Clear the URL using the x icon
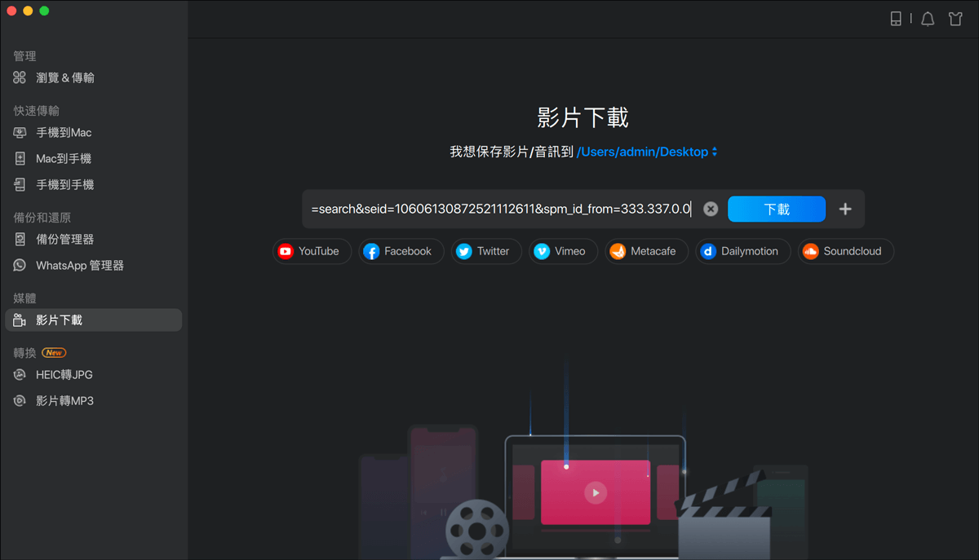Screen dimensions: 979x560 710,209
